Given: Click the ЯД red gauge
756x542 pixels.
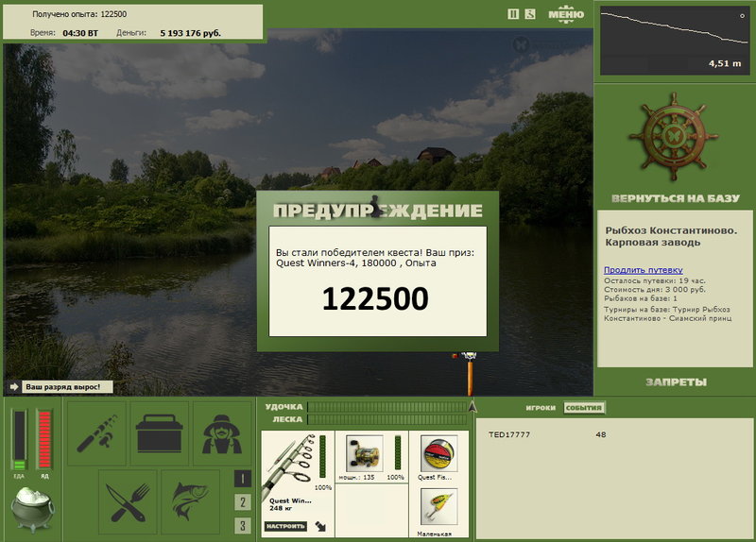Looking at the screenshot, I should [44, 439].
